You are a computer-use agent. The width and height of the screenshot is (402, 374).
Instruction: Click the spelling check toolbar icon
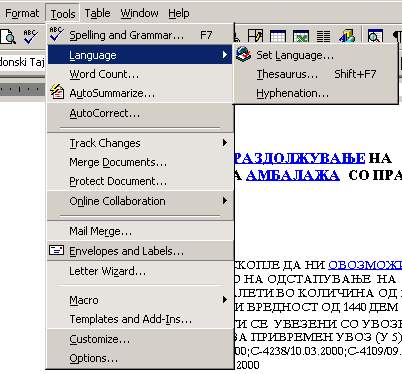(x=30, y=37)
